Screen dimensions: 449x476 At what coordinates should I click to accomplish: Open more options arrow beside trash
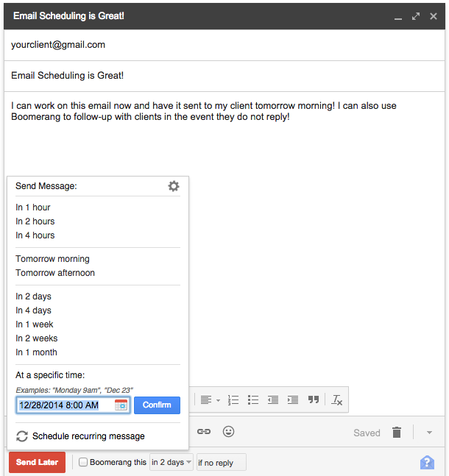coord(429,433)
